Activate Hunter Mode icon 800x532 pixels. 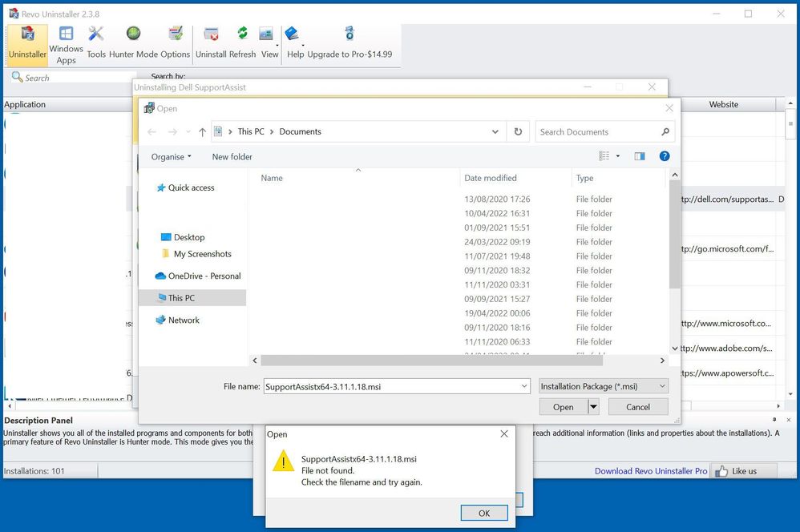[133, 42]
